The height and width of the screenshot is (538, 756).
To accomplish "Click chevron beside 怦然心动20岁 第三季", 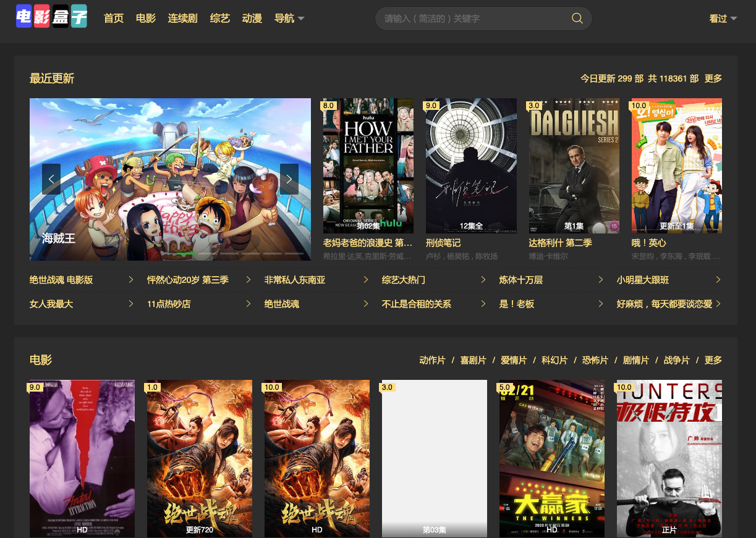I will click(248, 280).
